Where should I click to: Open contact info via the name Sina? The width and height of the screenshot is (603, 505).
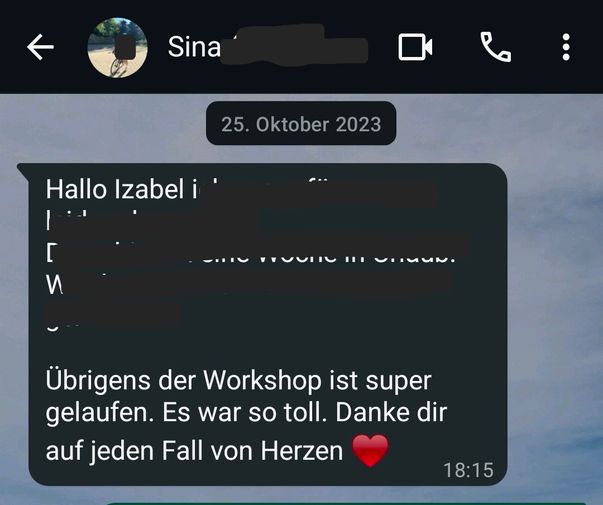(x=194, y=47)
